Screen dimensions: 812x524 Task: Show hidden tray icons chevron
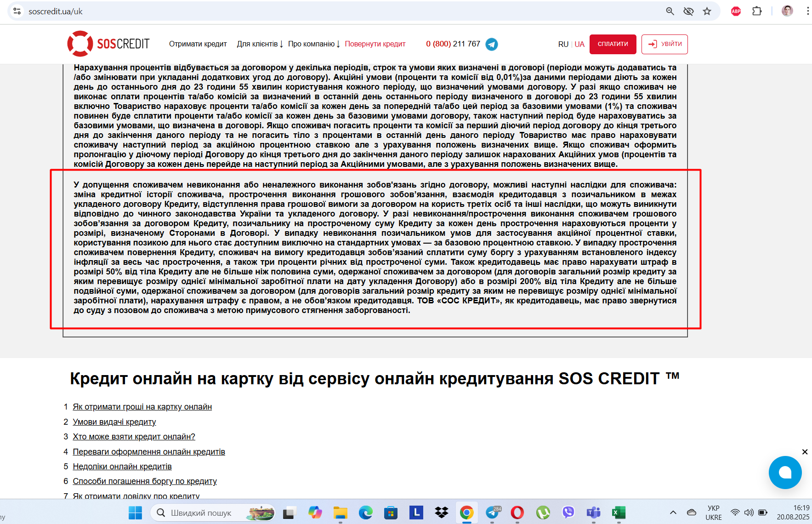[x=673, y=513]
